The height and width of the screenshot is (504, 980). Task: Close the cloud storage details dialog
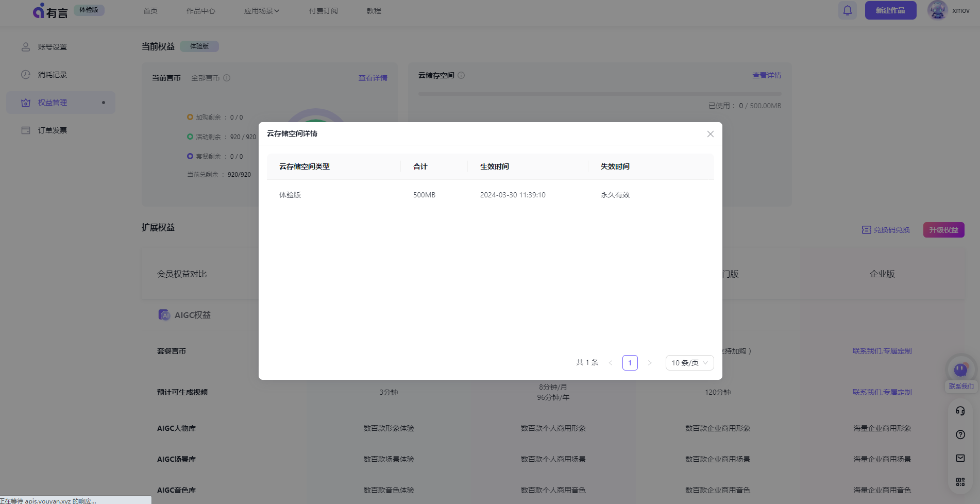click(710, 134)
